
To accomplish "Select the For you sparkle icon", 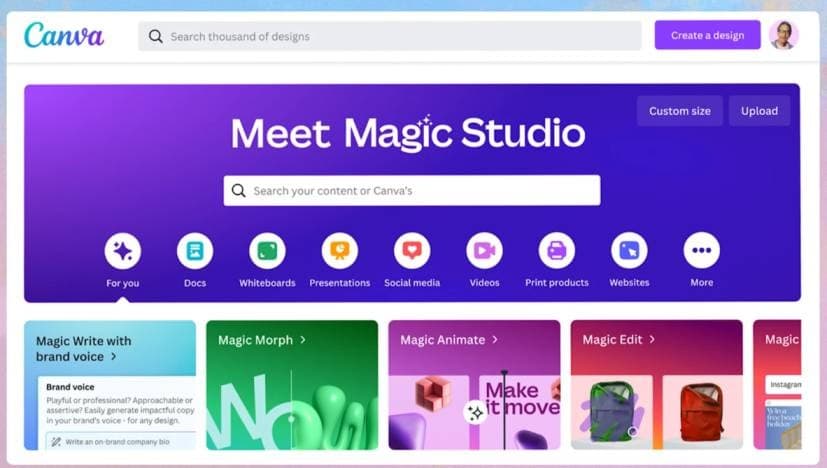I will 123,251.
